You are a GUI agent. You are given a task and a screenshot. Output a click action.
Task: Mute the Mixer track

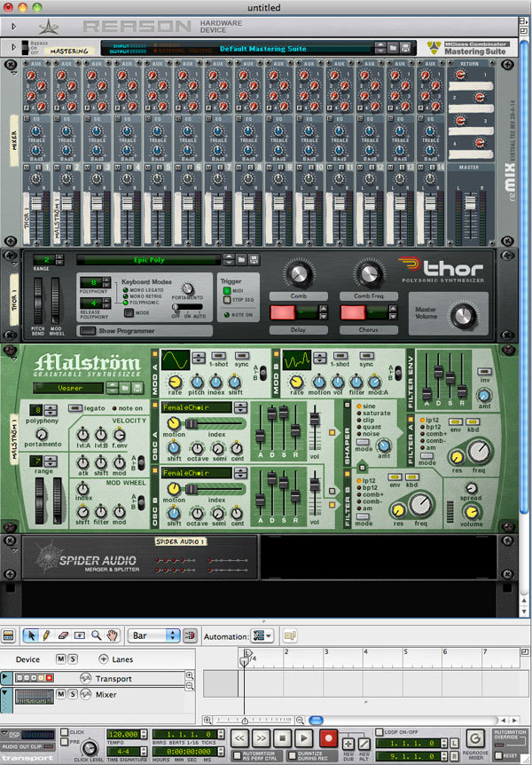pyautogui.click(x=61, y=694)
